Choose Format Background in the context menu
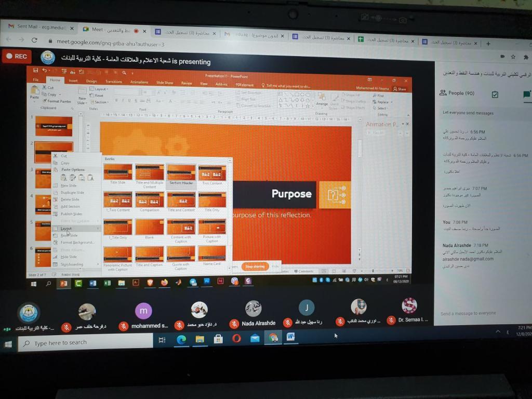This screenshot has height=399, width=532. point(77,242)
